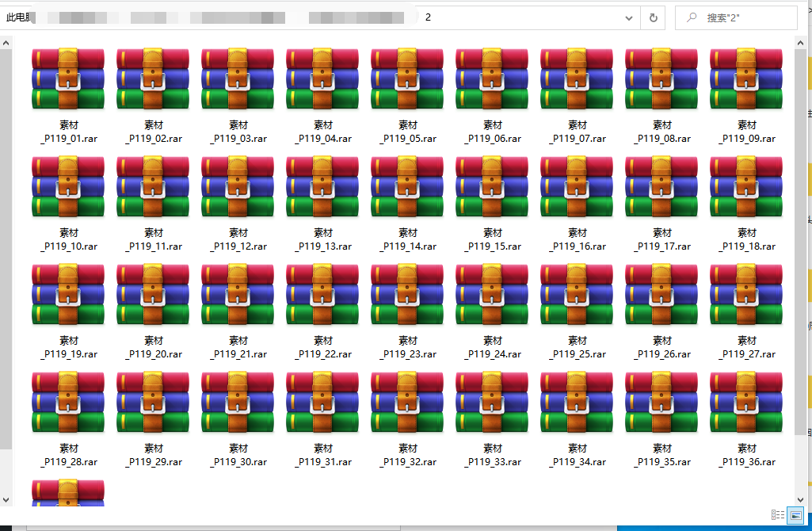Select the 素材_P119_19.rar archive icon
The image size is (812, 531).
pos(68,294)
